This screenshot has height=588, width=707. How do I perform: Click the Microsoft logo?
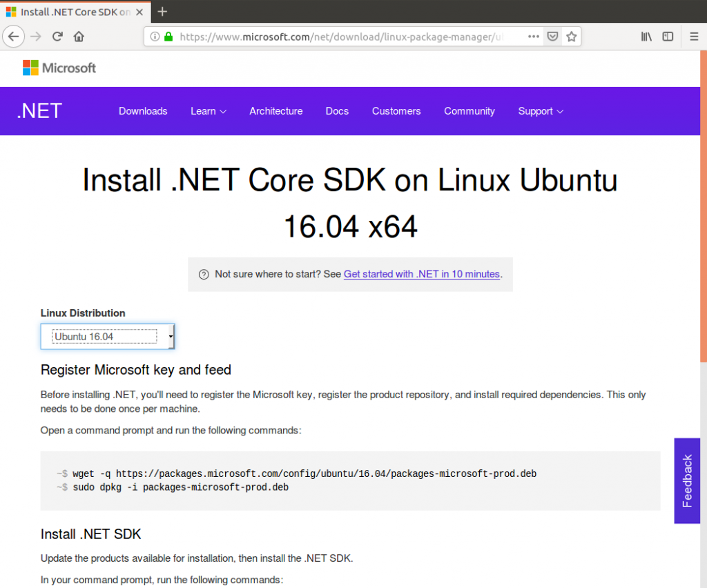click(x=59, y=68)
